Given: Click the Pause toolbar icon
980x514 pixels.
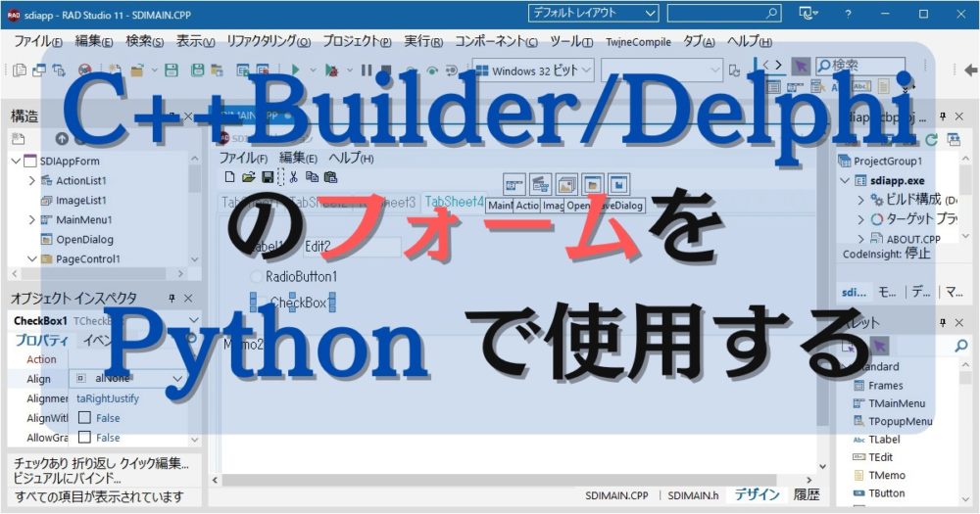Looking at the screenshot, I should (x=367, y=70).
